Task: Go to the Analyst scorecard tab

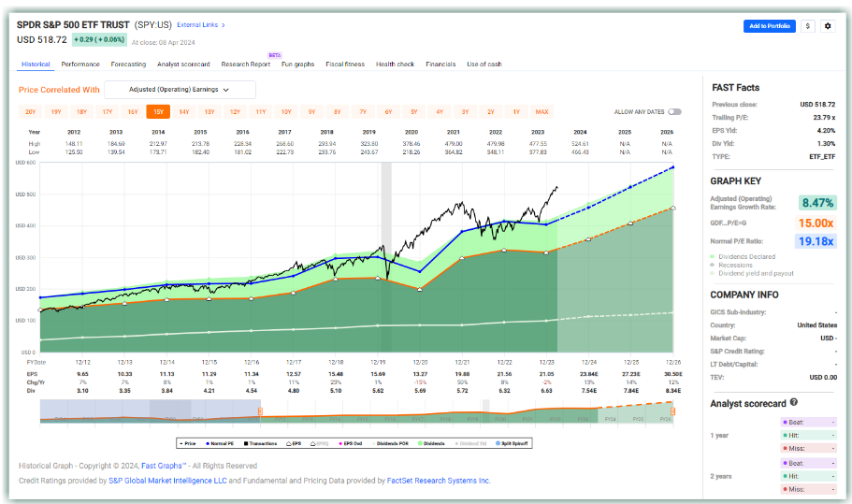Action: click(x=183, y=65)
